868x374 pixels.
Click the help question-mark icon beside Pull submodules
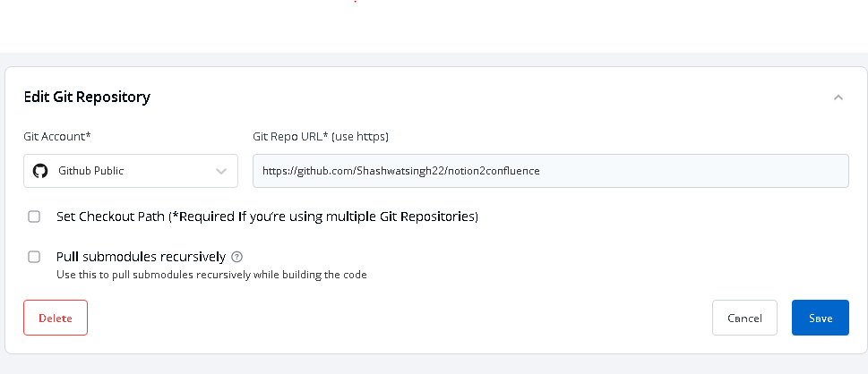(x=236, y=257)
